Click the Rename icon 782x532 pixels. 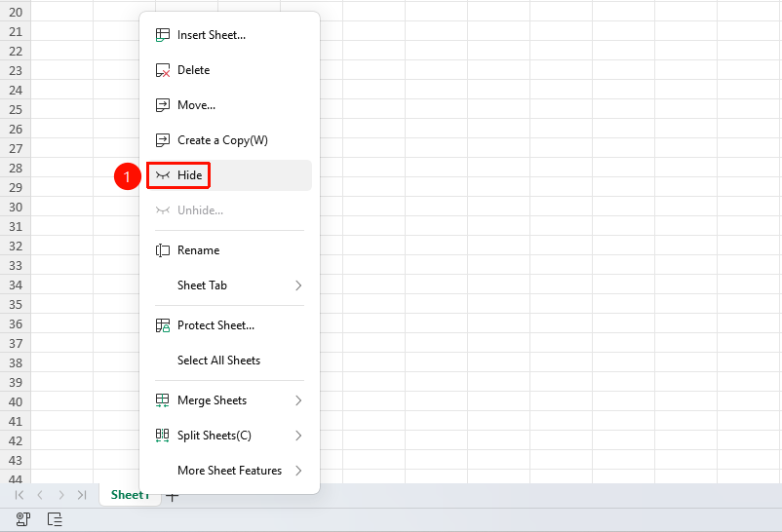click(163, 250)
